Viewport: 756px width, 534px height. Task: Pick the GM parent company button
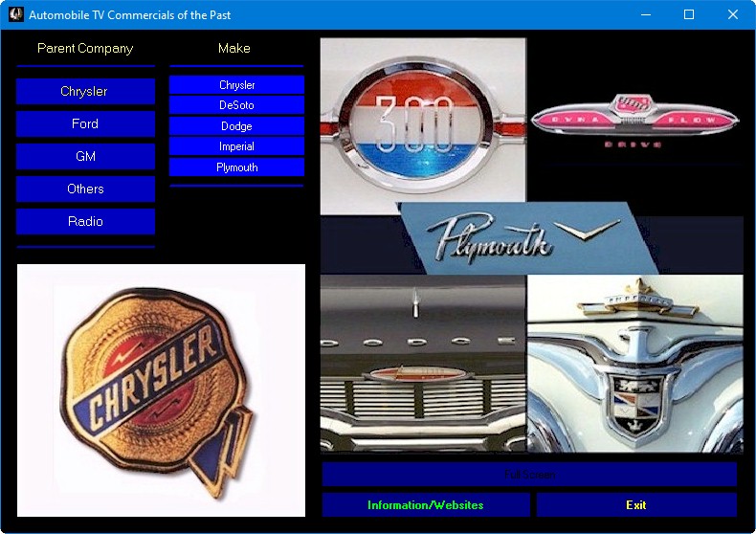click(85, 156)
